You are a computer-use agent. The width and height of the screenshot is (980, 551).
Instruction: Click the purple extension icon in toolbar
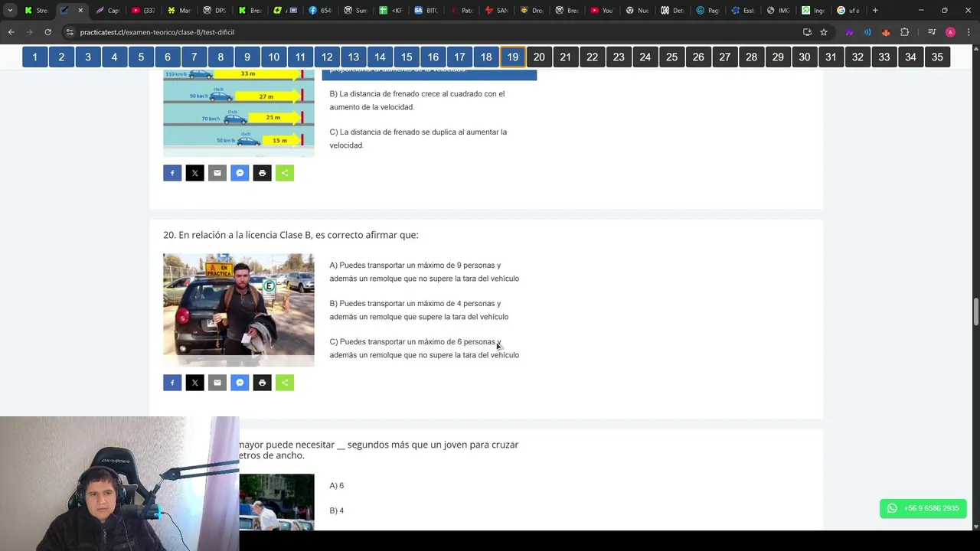(849, 32)
